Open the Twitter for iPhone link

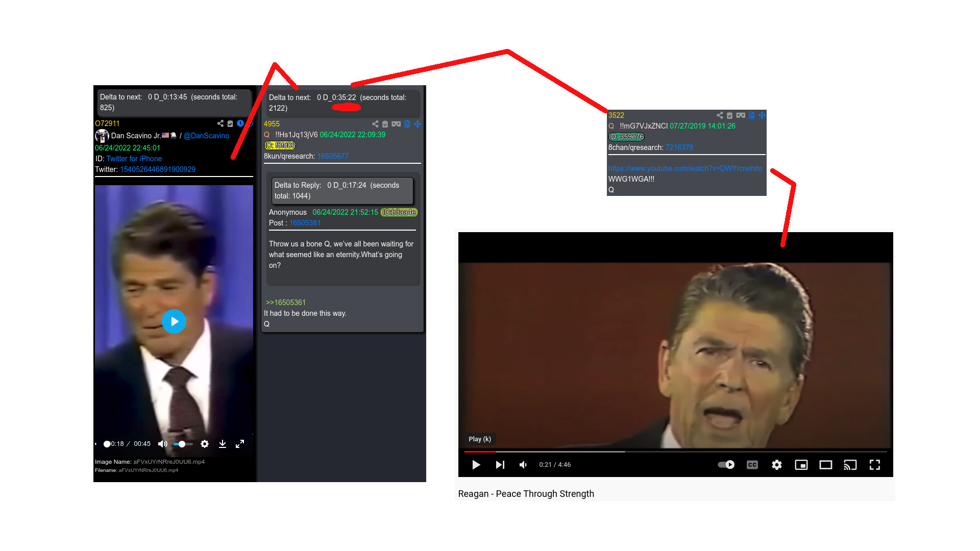(x=134, y=159)
